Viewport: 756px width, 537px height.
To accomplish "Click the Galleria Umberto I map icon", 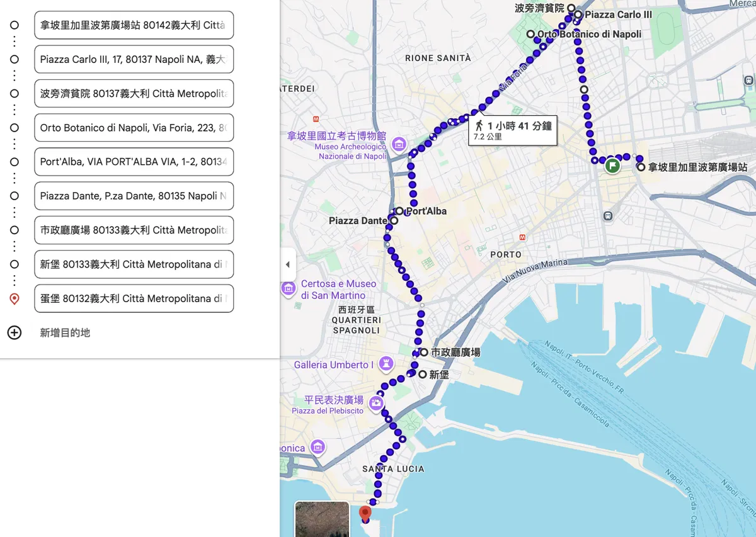I will click(x=386, y=364).
